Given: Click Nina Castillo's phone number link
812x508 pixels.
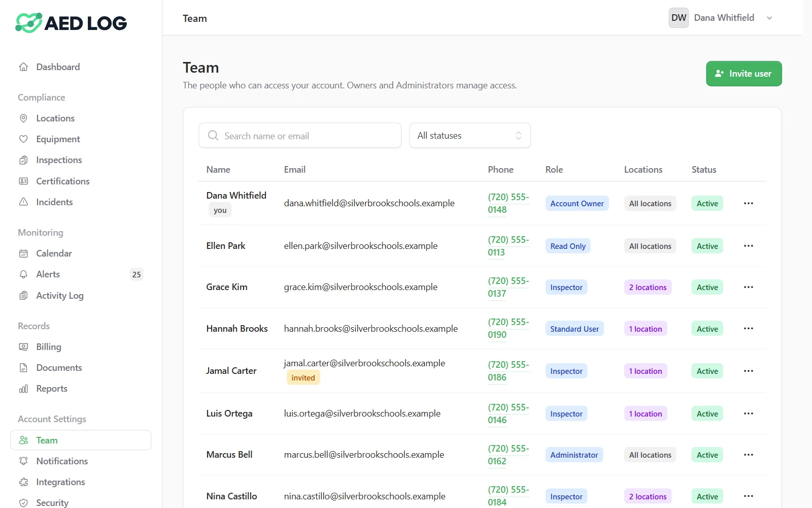Looking at the screenshot, I should (x=509, y=496).
